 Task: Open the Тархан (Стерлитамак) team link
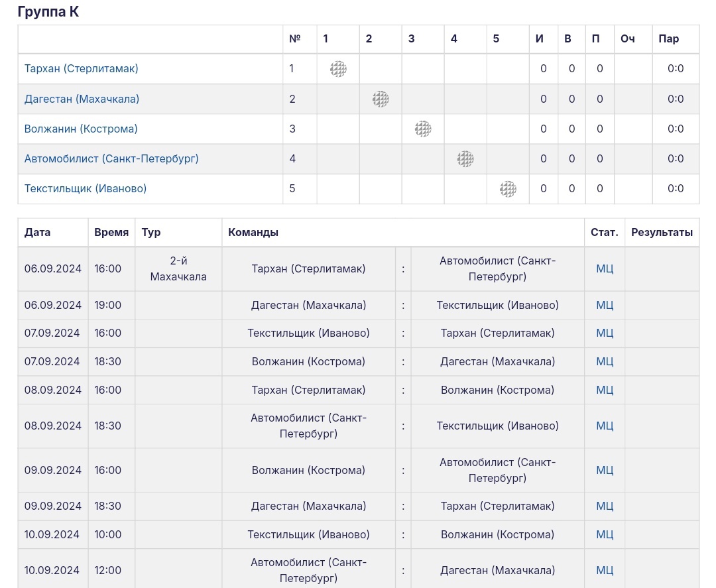click(82, 68)
